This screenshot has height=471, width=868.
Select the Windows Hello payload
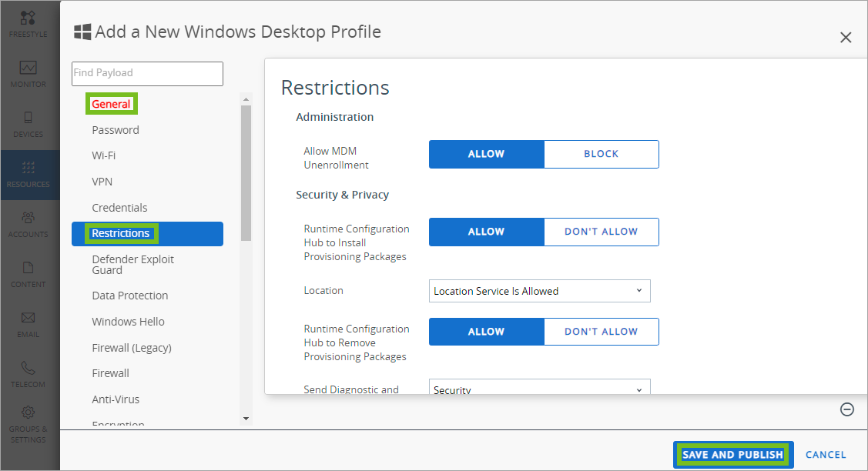pyautogui.click(x=128, y=322)
